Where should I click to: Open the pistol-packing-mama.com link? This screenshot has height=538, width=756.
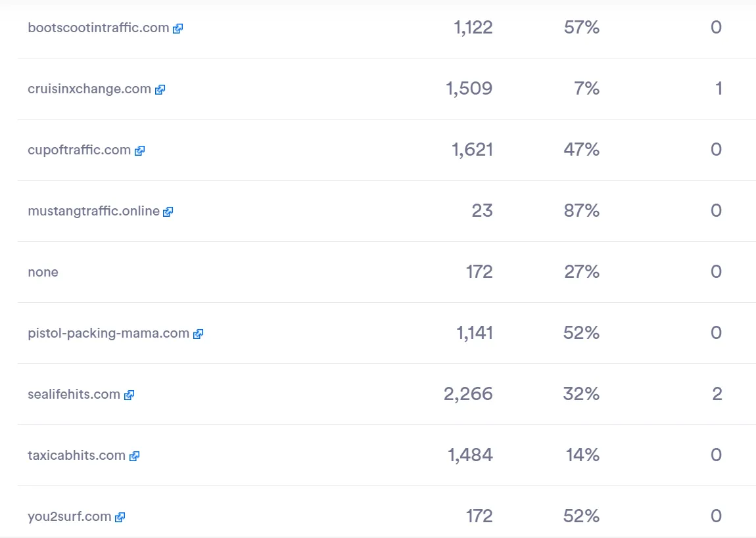pos(108,333)
